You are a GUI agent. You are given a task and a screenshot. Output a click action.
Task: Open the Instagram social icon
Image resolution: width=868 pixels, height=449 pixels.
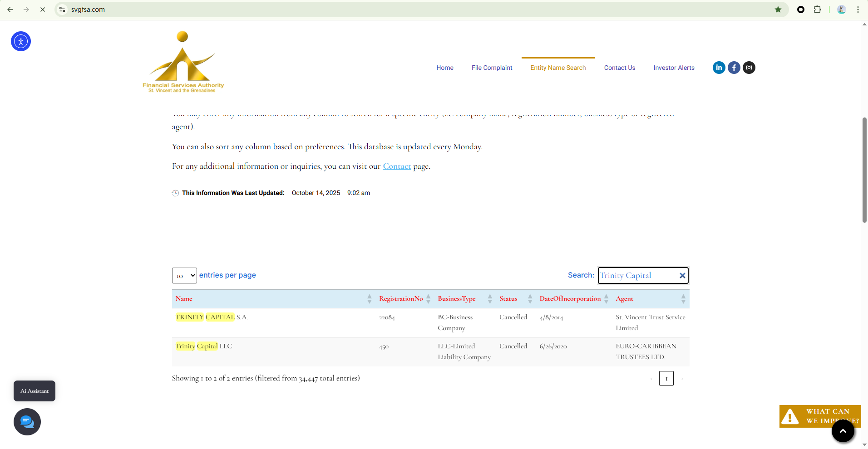coord(749,68)
